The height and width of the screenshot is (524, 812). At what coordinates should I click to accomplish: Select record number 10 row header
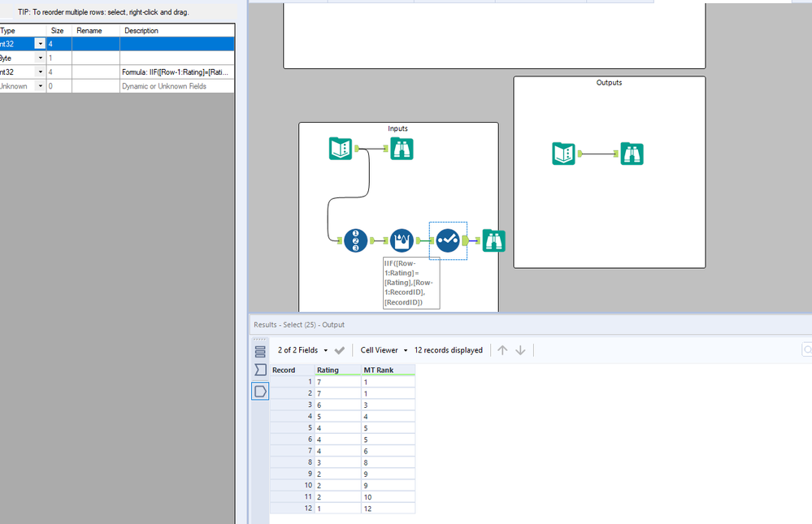tap(292, 485)
